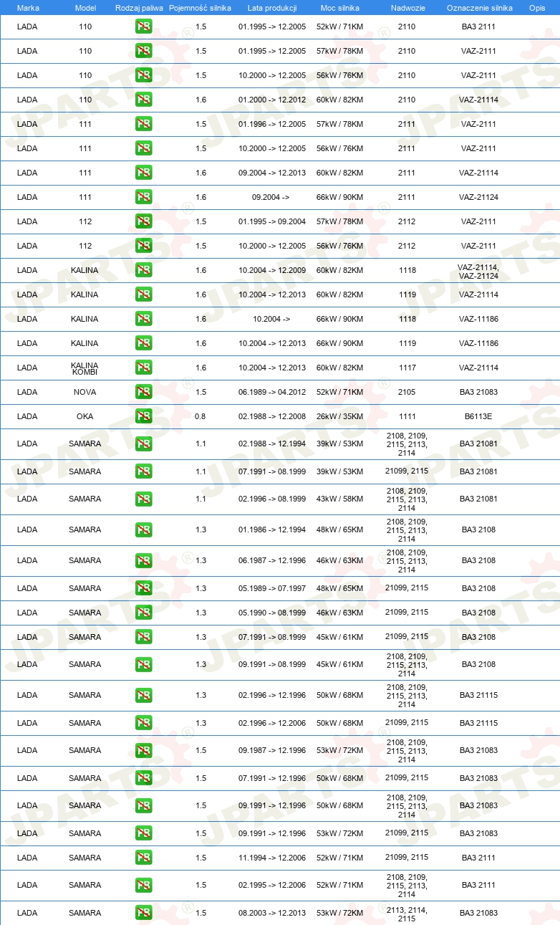Click the Lata produkcji column header
The width and height of the screenshot is (560, 925).
coord(272,8)
